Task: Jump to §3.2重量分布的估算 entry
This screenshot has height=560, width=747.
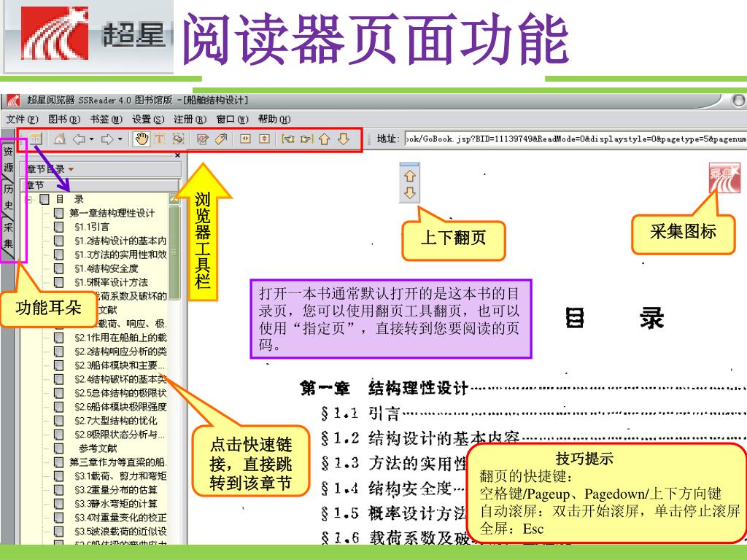Action: tap(115, 489)
